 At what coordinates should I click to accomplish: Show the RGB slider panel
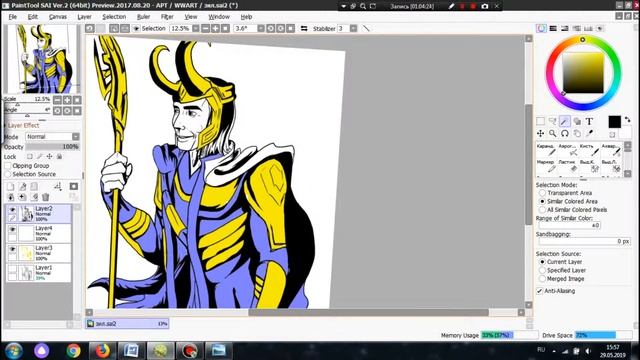point(553,28)
